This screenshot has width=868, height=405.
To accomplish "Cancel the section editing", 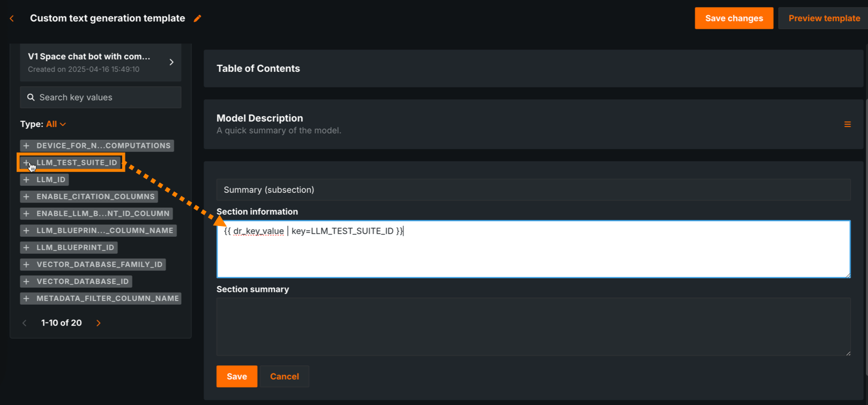I will [x=284, y=377].
